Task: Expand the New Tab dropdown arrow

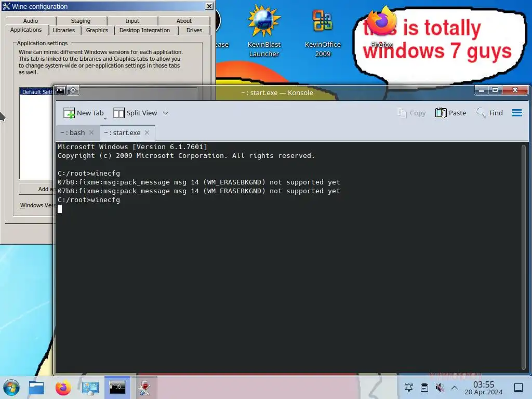Action: coord(105,118)
